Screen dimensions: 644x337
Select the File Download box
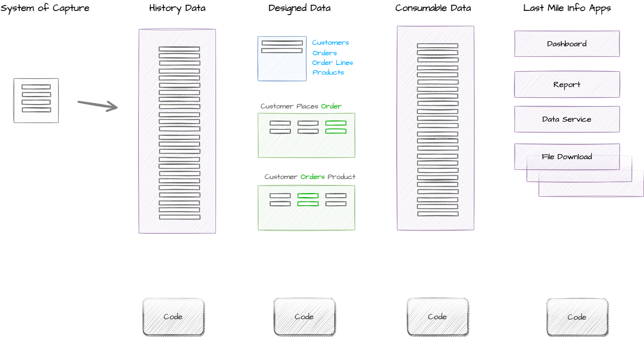coord(567,157)
